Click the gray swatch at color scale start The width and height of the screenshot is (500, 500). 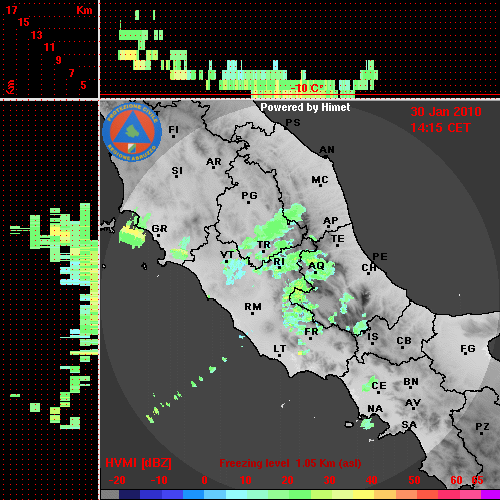(x=110, y=495)
